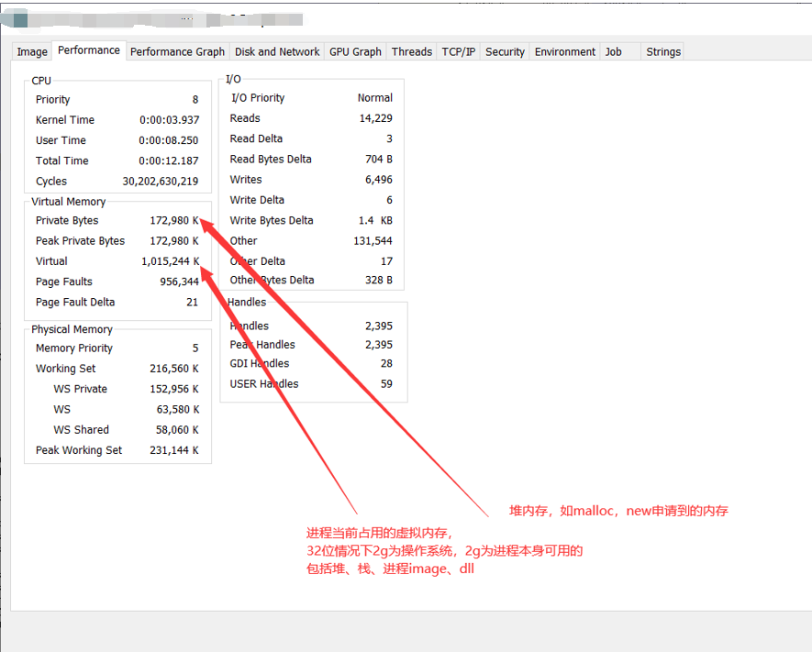Switch to the Image tab

pos(32,52)
